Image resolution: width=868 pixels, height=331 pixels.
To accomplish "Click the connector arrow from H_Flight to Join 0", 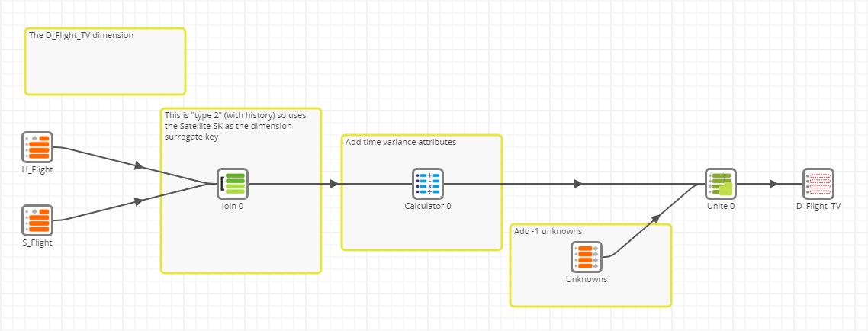I will click(138, 165).
